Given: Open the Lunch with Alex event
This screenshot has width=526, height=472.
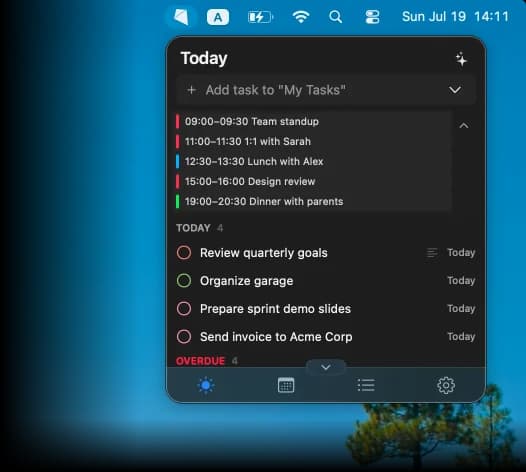Looking at the screenshot, I should click(314, 161).
